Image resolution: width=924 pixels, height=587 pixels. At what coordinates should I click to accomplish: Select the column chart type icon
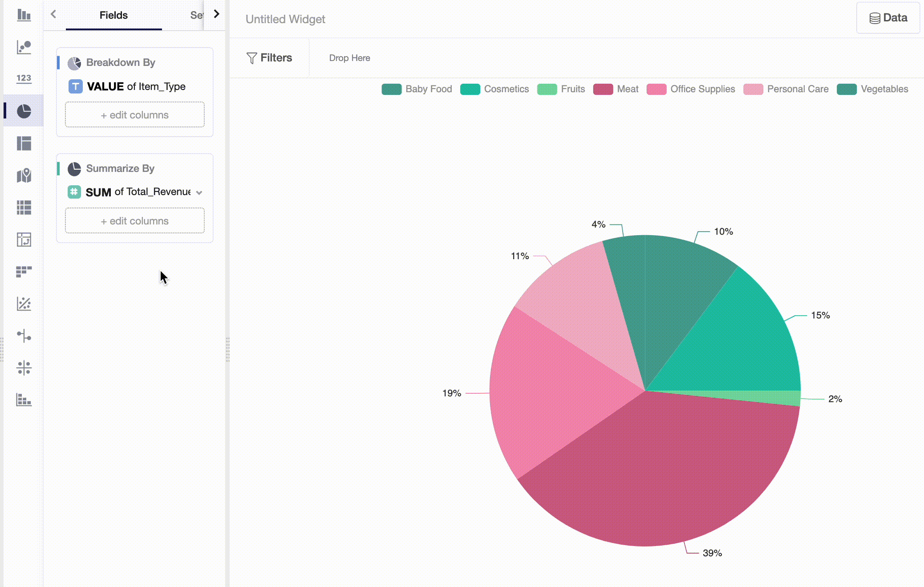pyautogui.click(x=23, y=15)
